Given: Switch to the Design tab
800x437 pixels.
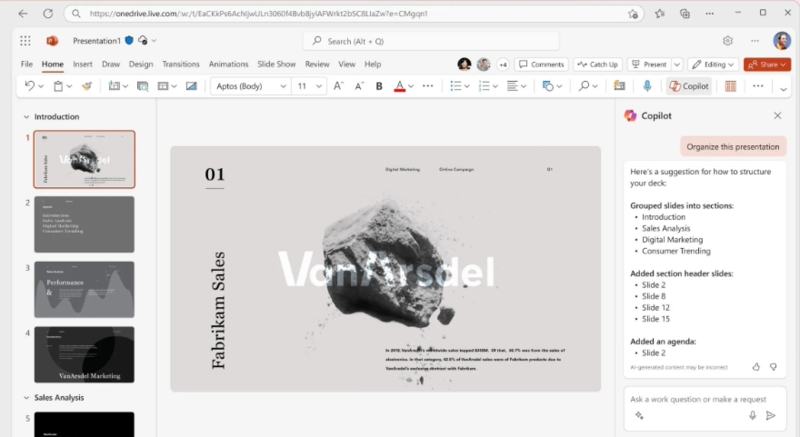Looking at the screenshot, I should 141,64.
